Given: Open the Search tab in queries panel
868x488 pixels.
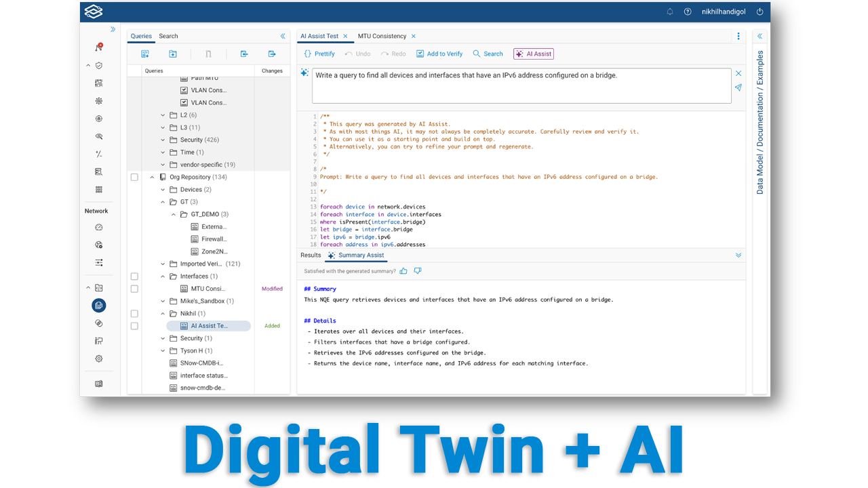Looking at the screenshot, I should [168, 37].
